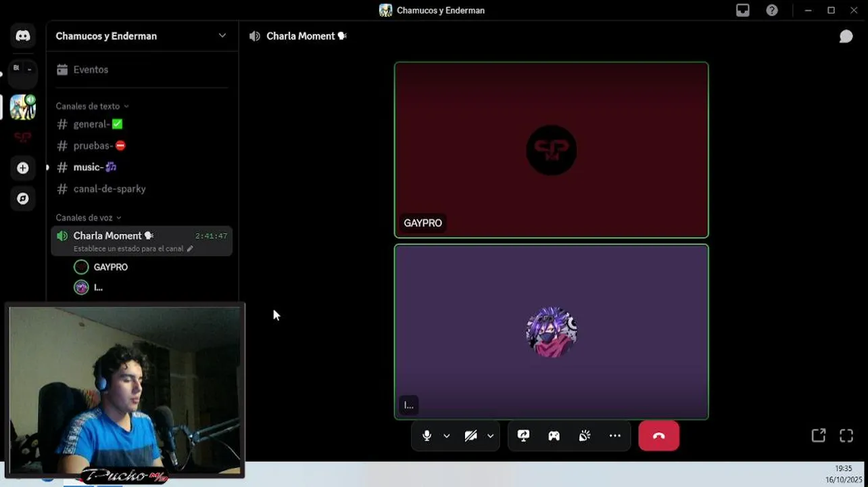Open Discord direct messages home icon
868x487 pixels.
tap(23, 36)
